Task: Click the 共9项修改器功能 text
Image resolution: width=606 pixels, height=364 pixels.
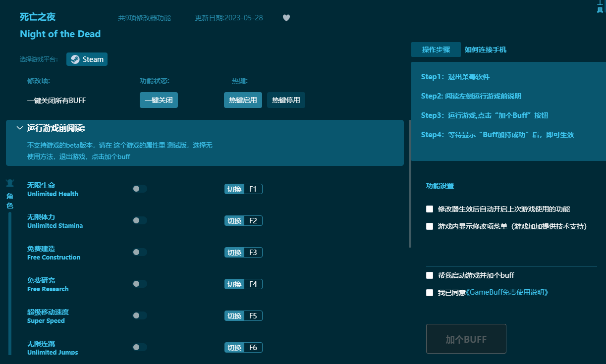Action: point(144,18)
